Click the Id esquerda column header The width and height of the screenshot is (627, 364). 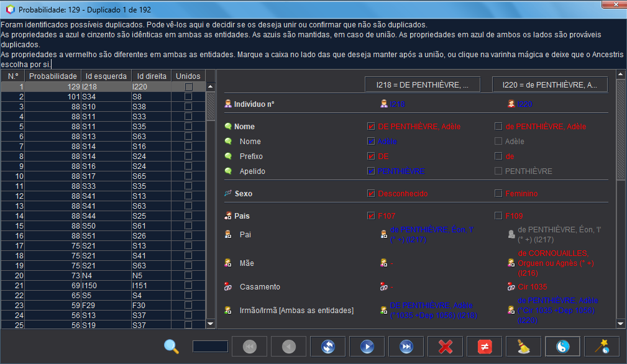coord(106,76)
